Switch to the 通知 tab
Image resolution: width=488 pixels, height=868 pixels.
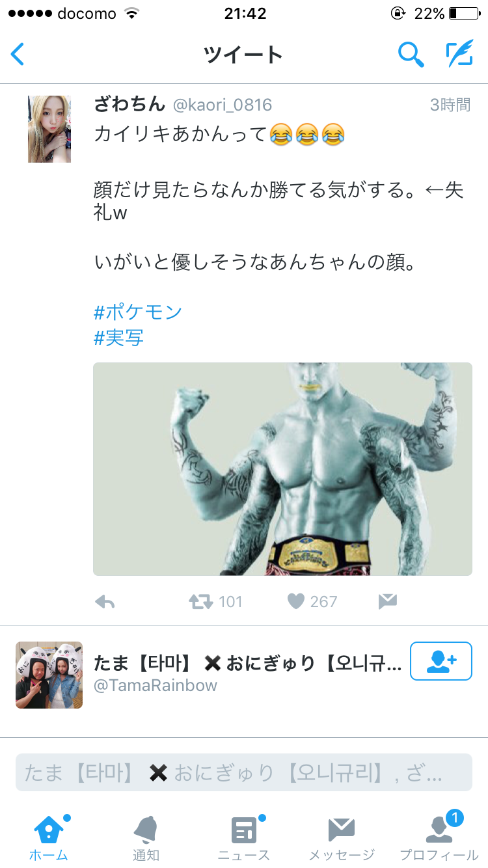pyautogui.click(x=146, y=837)
